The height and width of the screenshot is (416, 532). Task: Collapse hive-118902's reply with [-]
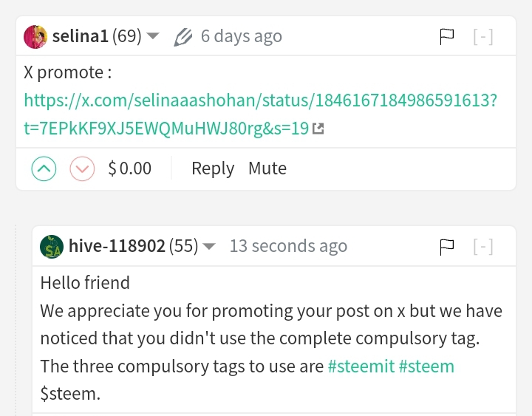[483, 247]
